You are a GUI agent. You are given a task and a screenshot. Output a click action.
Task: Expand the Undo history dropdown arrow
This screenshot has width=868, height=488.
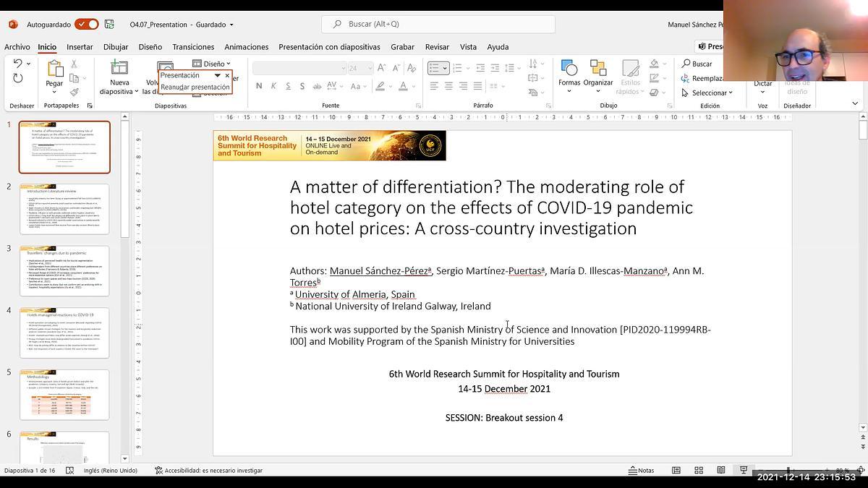click(29, 64)
